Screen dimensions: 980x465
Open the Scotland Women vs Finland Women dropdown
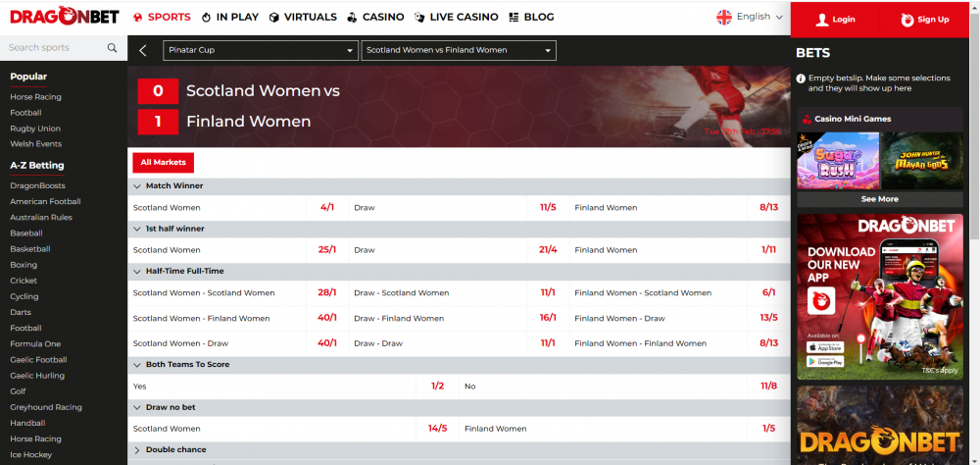coord(459,50)
